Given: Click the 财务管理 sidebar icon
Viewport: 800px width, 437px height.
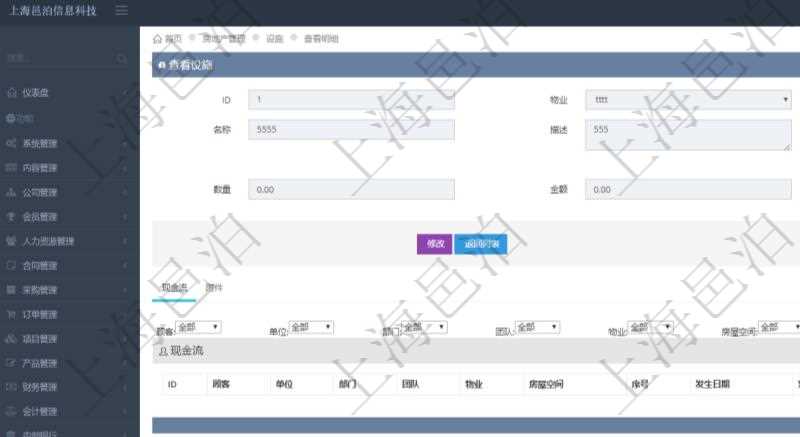Looking at the screenshot, I should coord(11,387).
